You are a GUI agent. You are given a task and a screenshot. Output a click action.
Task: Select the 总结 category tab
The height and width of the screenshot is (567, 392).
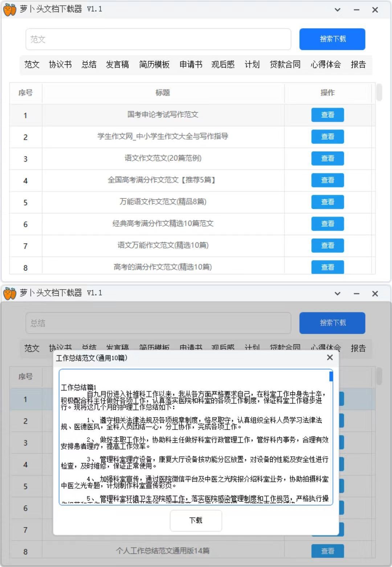[89, 64]
